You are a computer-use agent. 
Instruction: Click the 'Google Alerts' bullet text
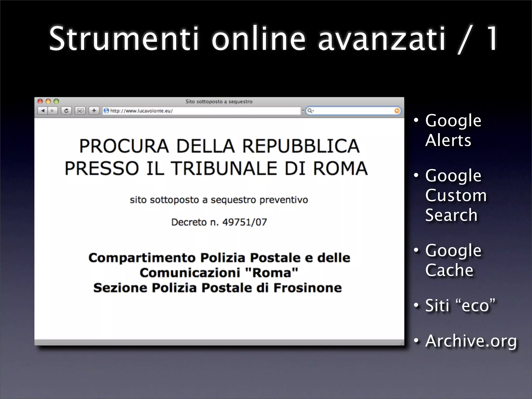point(453,130)
